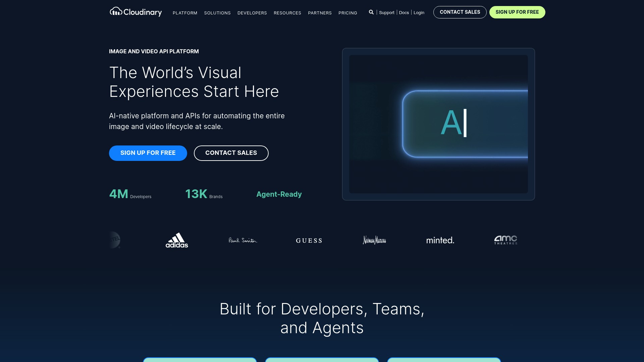Click the Login link
Screen dimensions: 644x362
click(419, 12)
